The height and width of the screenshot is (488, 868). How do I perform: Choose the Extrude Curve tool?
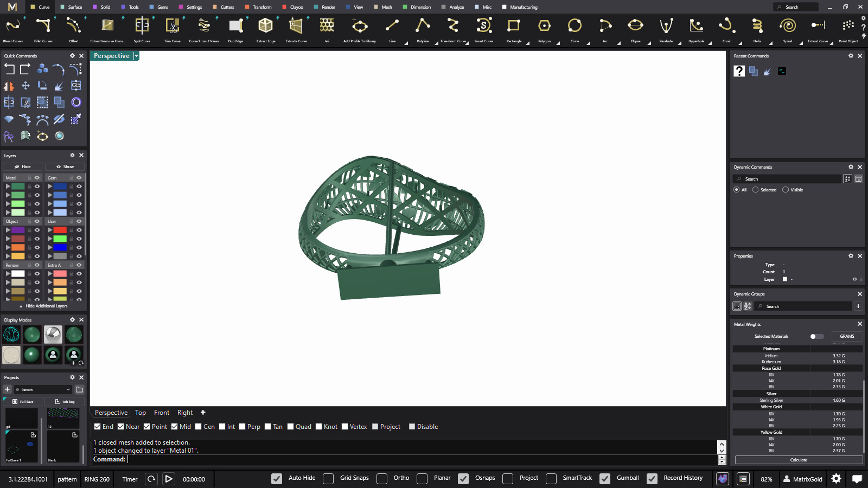pos(296,29)
